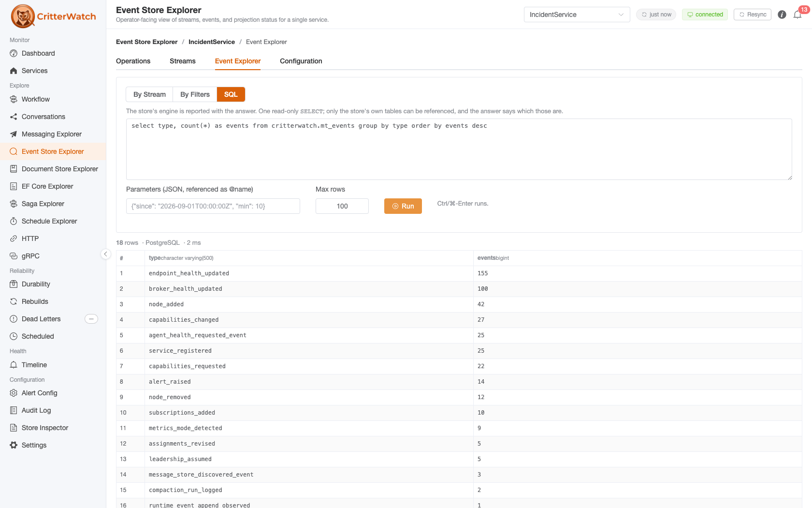Switch to the Streams tab
Image resolution: width=812 pixels, height=508 pixels.
pos(183,61)
